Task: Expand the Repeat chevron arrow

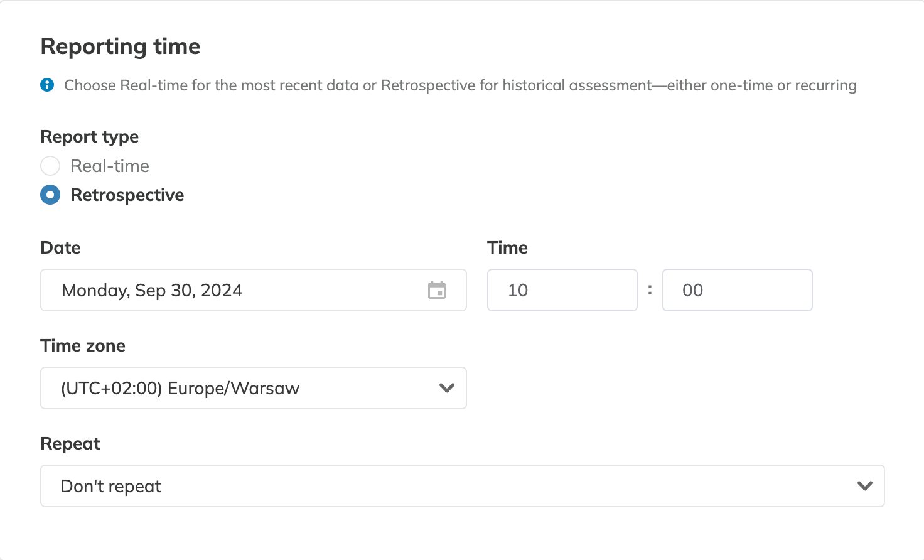Action: tap(865, 486)
